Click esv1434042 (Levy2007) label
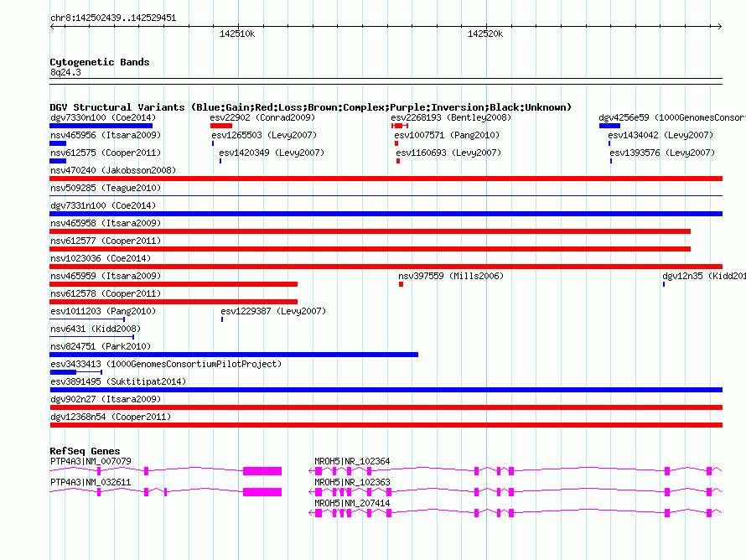This screenshot has width=746, height=560. pyautogui.click(x=661, y=135)
